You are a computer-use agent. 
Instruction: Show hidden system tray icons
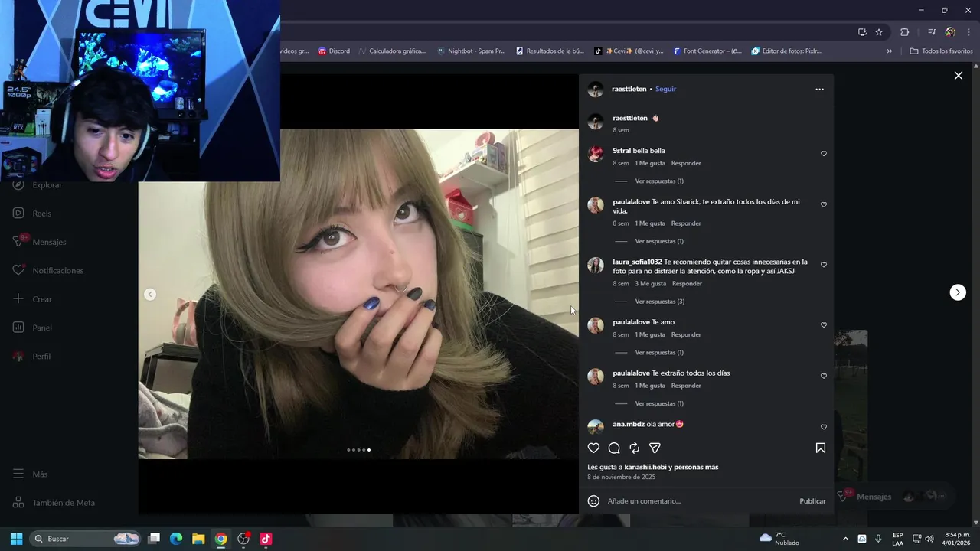pos(845,539)
